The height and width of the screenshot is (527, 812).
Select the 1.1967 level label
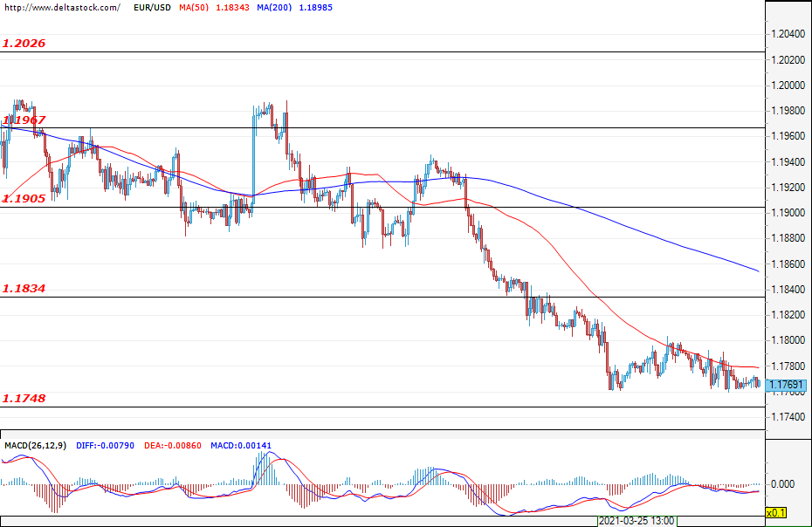pos(24,120)
